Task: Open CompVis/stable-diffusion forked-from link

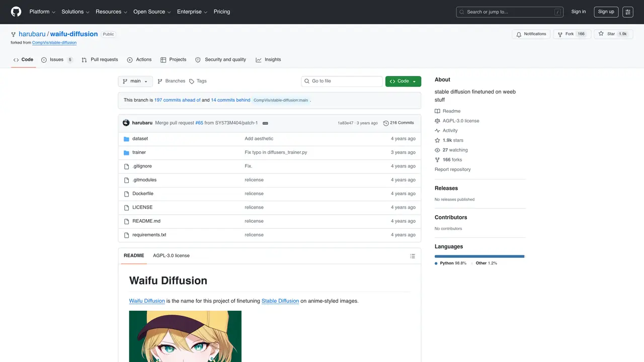Action: pyautogui.click(x=54, y=43)
